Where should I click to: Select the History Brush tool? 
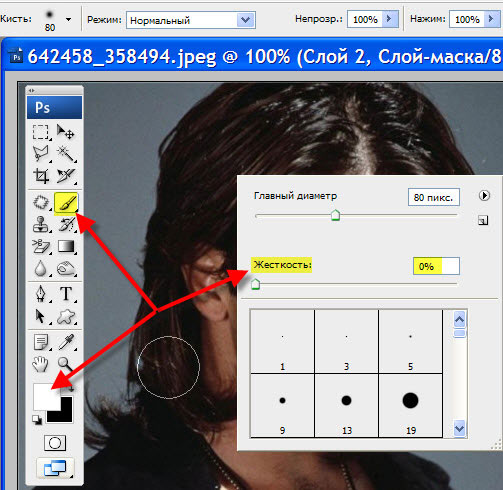(x=66, y=224)
